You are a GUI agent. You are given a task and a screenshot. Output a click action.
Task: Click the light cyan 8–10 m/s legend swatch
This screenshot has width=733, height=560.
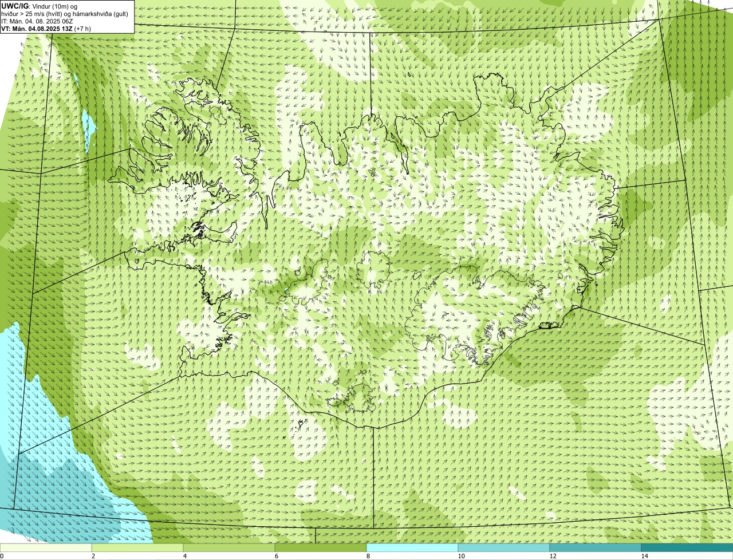coord(412,547)
